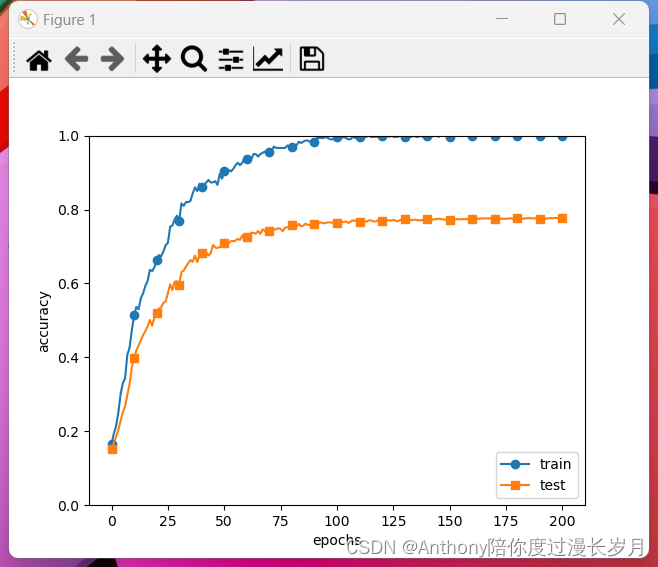658x567 pixels.
Task: Reset view with the Home icon
Action: [39, 59]
